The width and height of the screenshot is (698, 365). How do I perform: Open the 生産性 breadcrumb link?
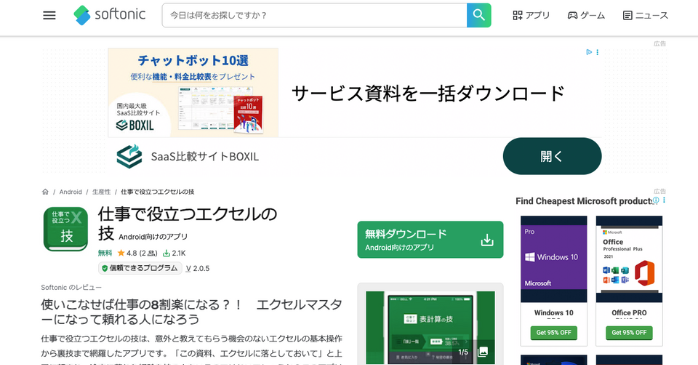coord(101,192)
